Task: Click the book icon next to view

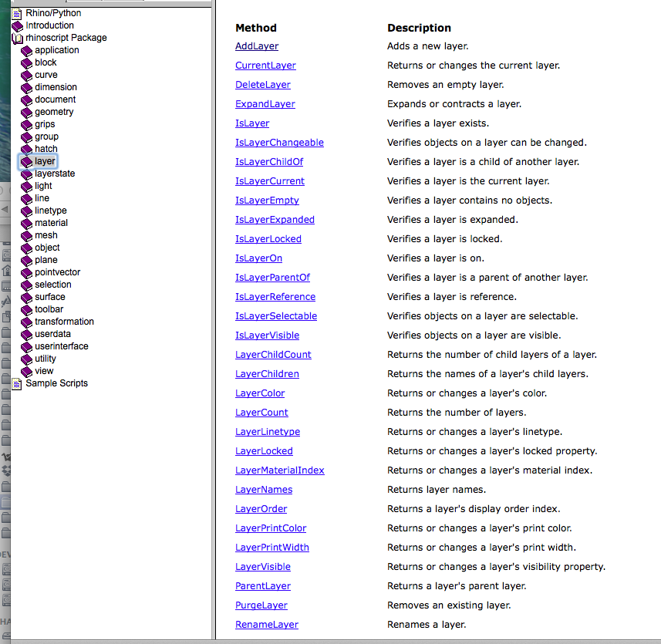Action: [x=26, y=372]
